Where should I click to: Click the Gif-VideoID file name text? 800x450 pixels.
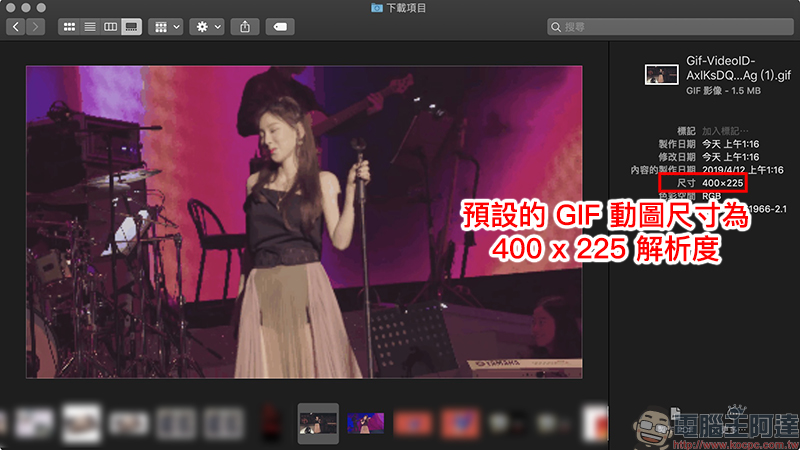(x=738, y=68)
